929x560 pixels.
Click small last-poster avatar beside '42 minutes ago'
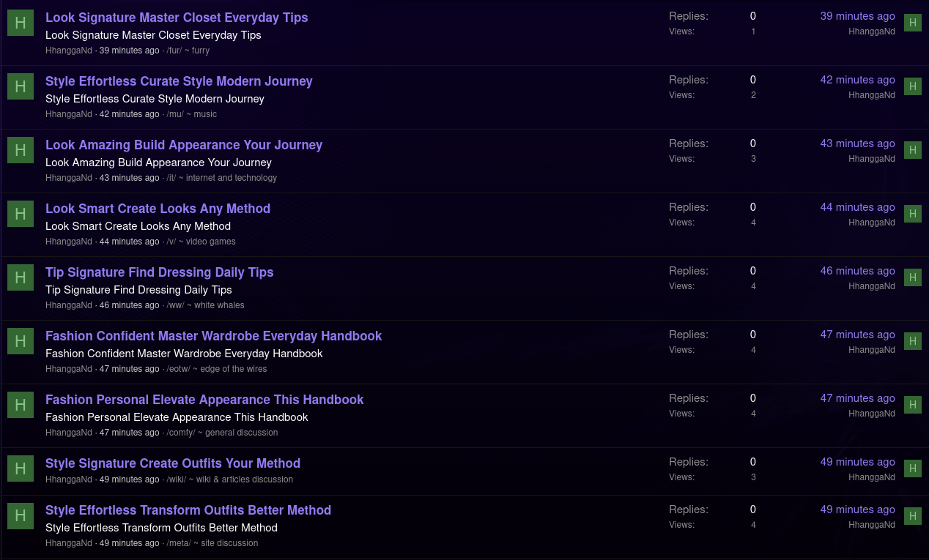(x=913, y=86)
